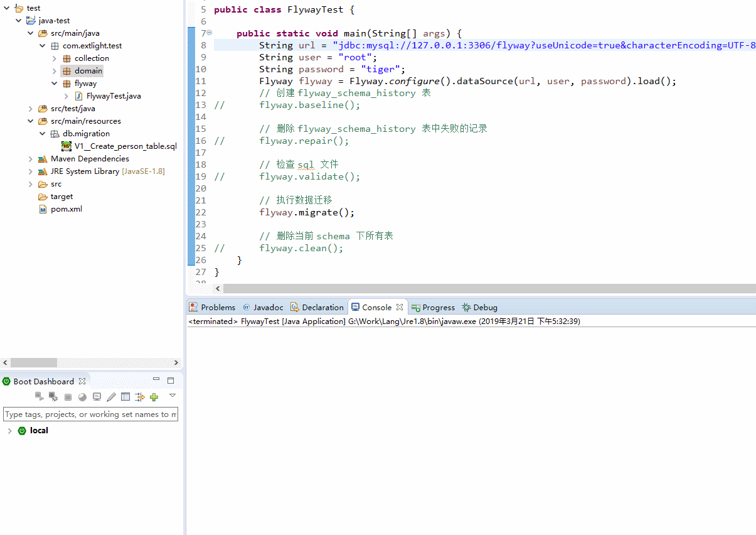Toggle code folding on line 7

click(x=210, y=33)
